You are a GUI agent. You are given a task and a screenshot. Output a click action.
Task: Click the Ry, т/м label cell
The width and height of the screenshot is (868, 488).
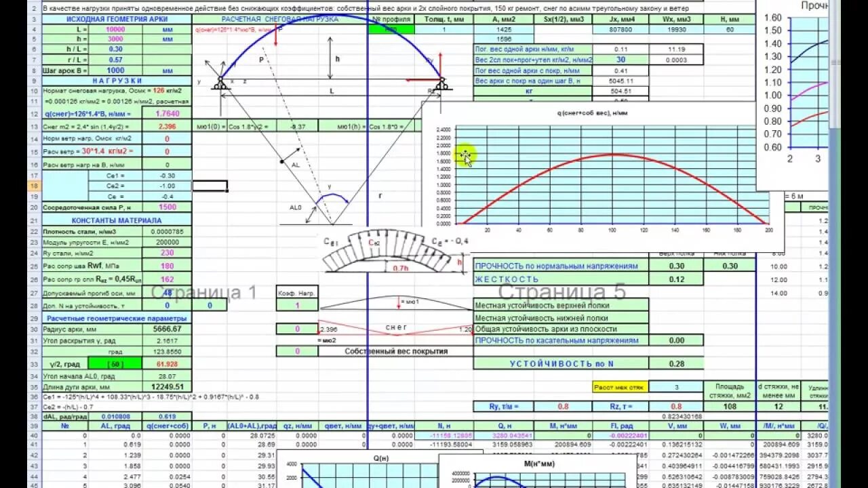click(x=505, y=407)
